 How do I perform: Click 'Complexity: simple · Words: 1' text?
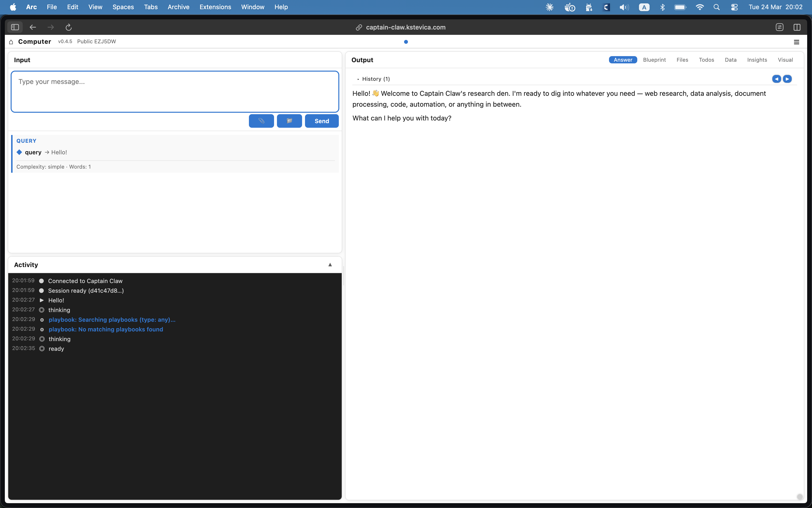tap(54, 167)
